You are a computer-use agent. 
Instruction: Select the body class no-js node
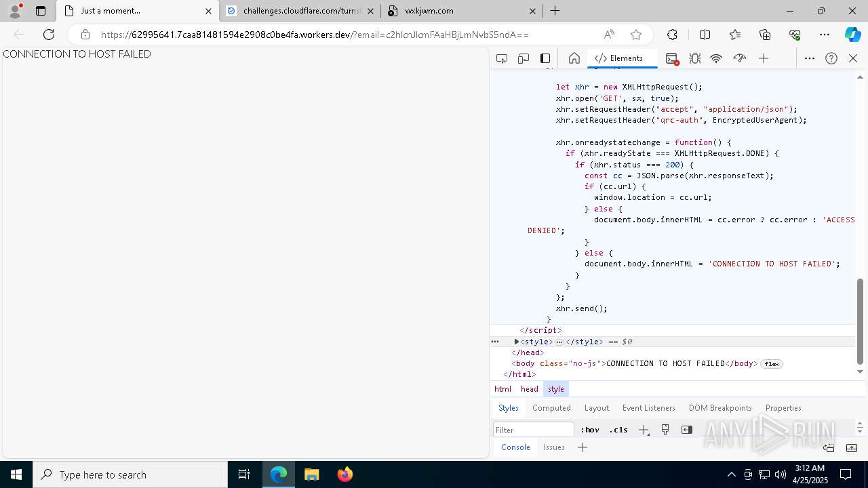click(634, 364)
